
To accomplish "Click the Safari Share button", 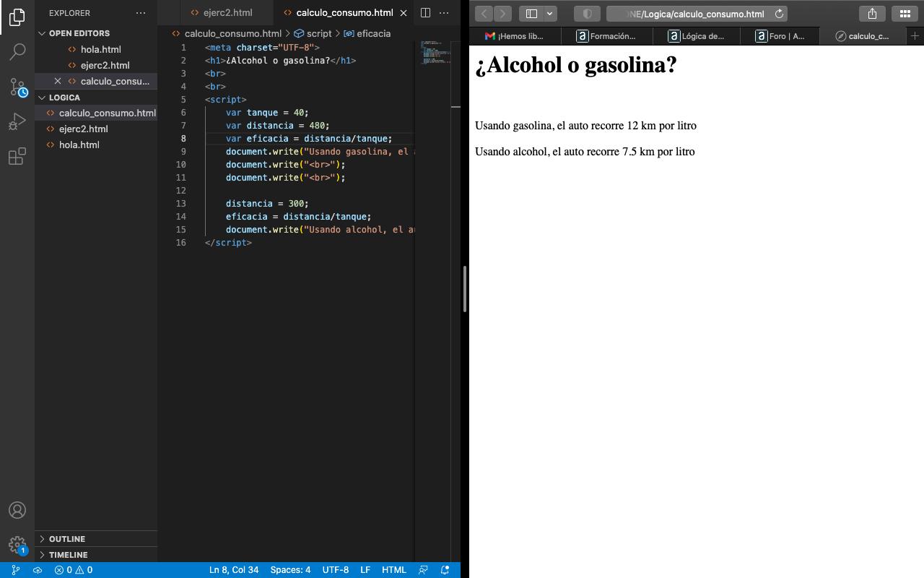I will tap(872, 14).
